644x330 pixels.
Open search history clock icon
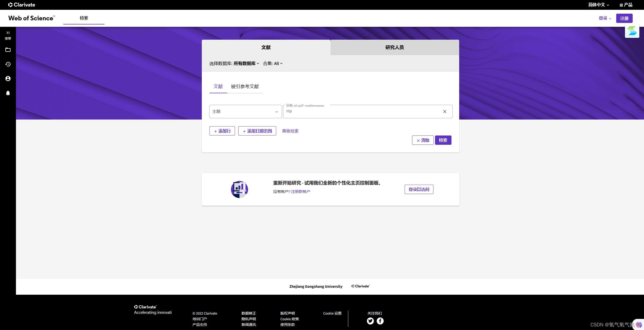[x=8, y=64]
